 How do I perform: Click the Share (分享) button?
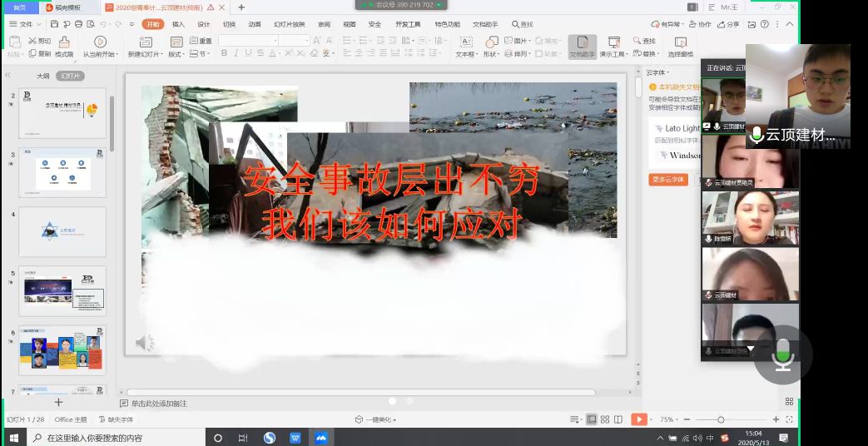click(727, 24)
